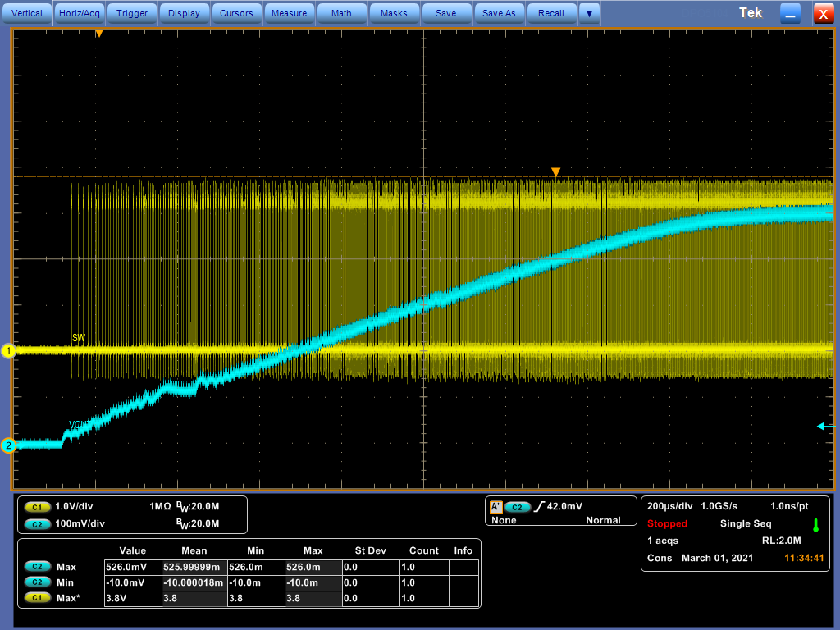Image resolution: width=840 pixels, height=630 pixels.
Task: Open the Measure menu
Action: 289,13
